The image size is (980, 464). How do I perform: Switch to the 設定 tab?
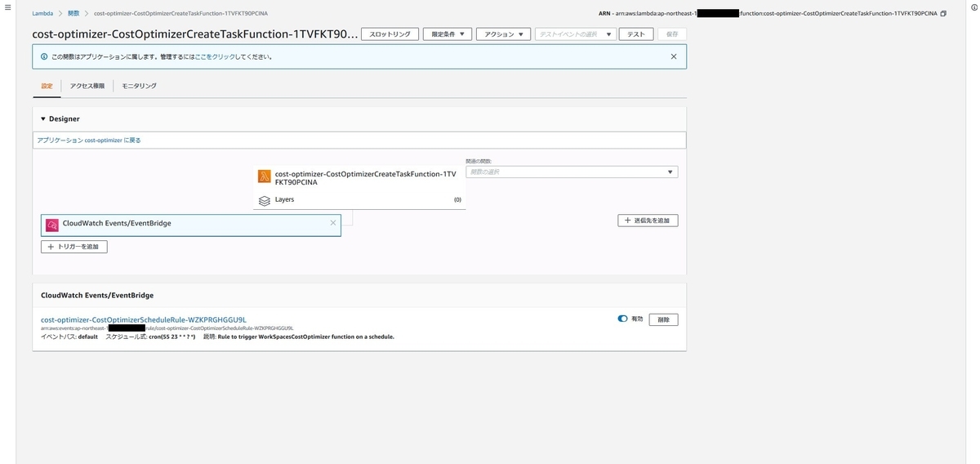pos(47,86)
